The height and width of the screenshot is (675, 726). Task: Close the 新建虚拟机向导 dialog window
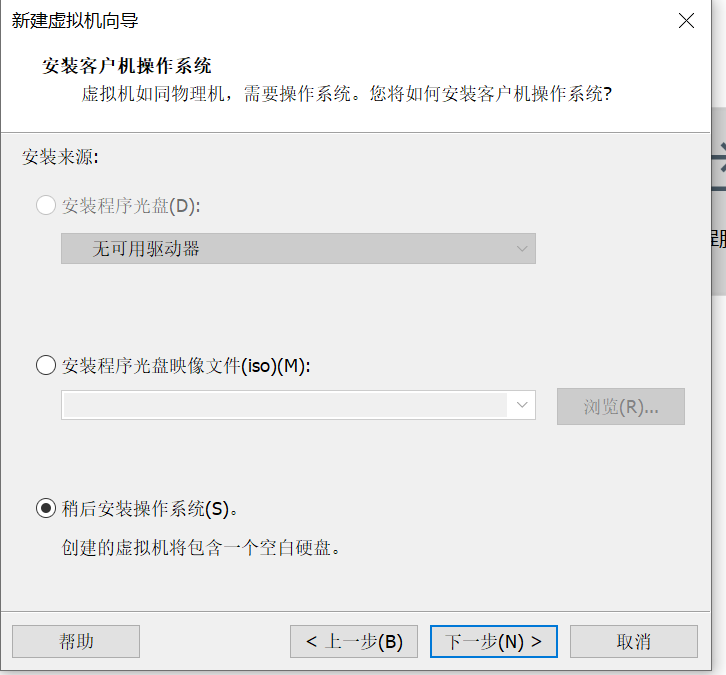pos(686,21)
